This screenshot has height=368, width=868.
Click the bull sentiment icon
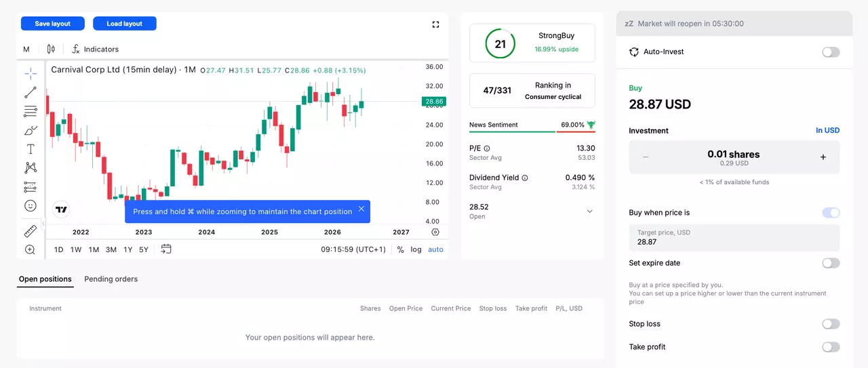[x=591, y=125]
